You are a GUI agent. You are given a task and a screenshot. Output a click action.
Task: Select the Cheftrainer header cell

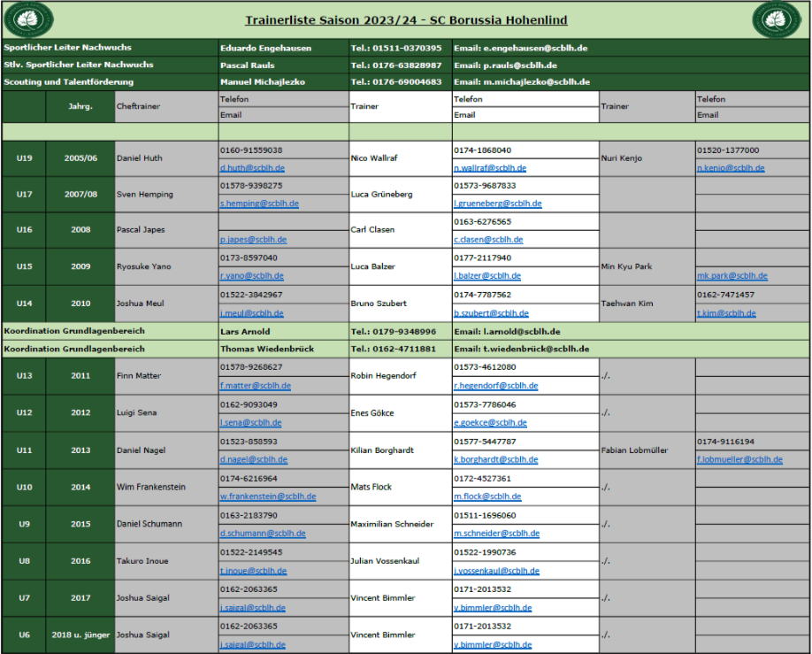pyautogui.click(x=167, y=106)
